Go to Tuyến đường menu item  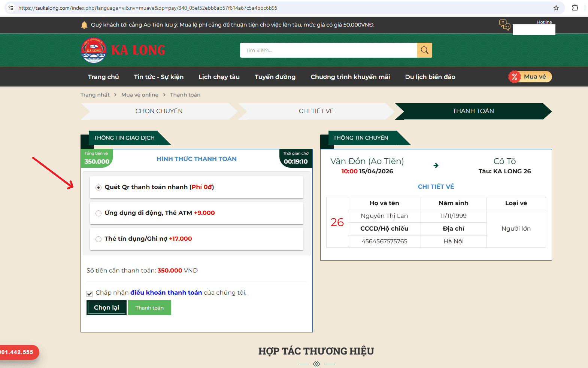275,77
